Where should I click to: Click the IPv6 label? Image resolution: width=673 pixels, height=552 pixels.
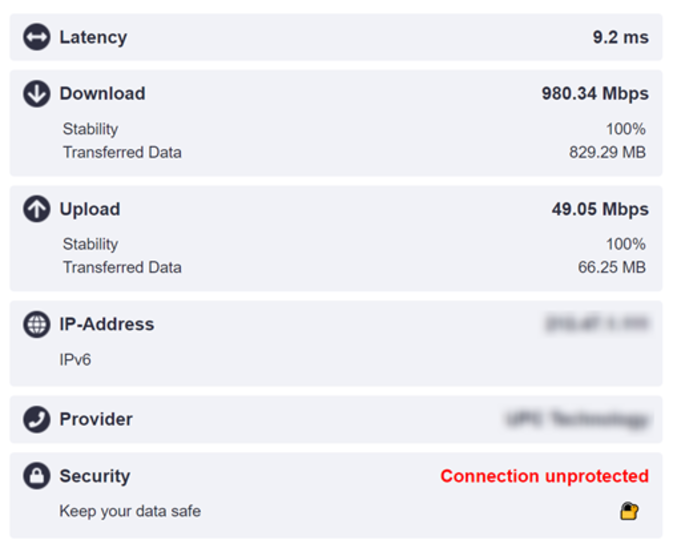click(75, 359)
